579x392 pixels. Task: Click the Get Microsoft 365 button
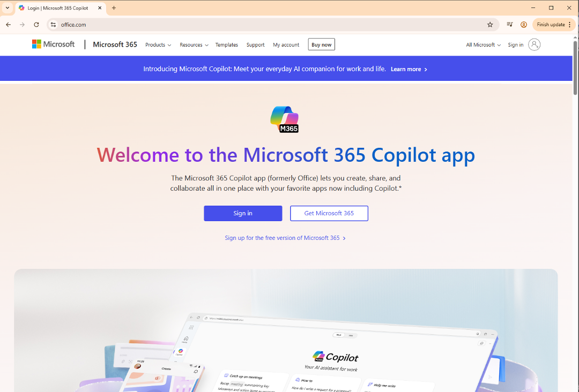click(x=329, y=213)
